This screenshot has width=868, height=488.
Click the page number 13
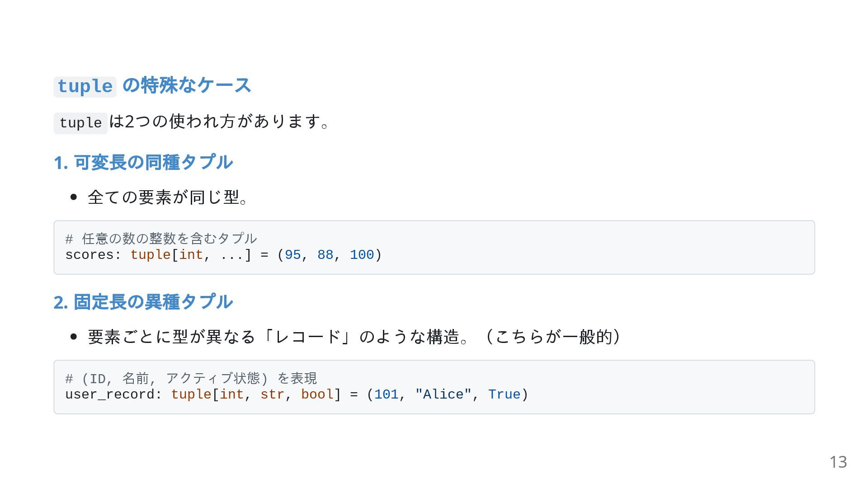click(x=838, y=462)
